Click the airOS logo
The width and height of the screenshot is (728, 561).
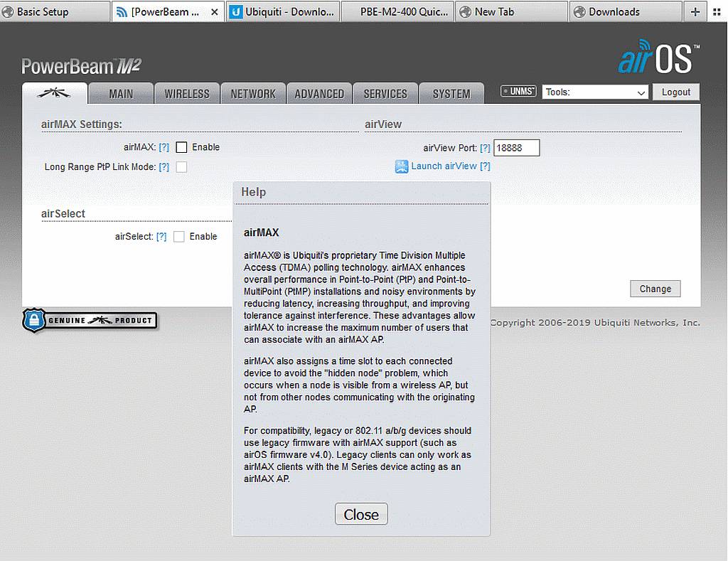click(x=658, y=57)
